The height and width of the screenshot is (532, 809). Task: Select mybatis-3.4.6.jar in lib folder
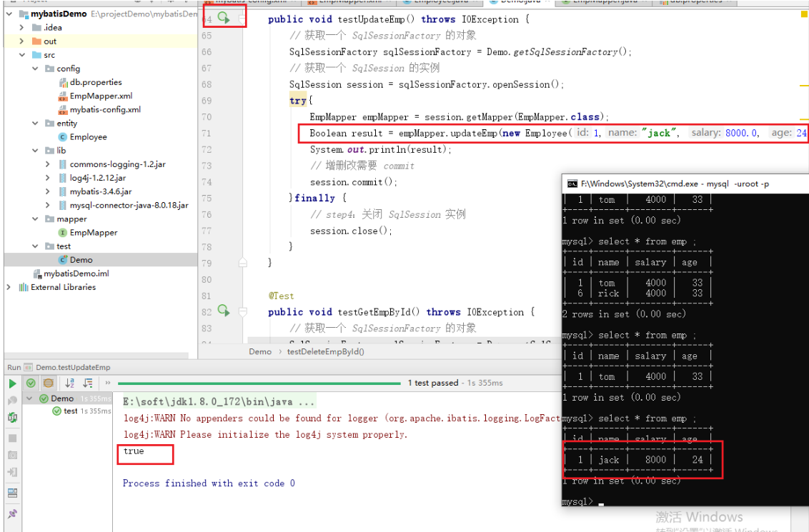101,191
